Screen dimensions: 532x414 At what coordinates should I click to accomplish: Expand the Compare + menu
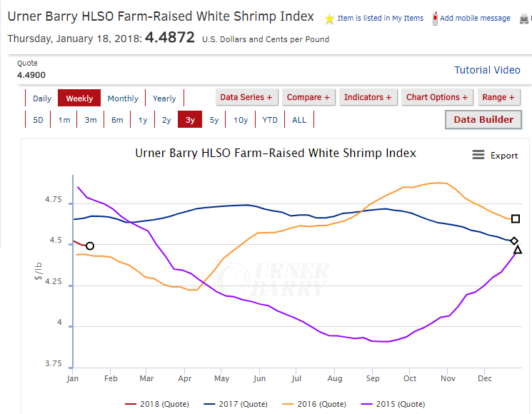point(308,97)
